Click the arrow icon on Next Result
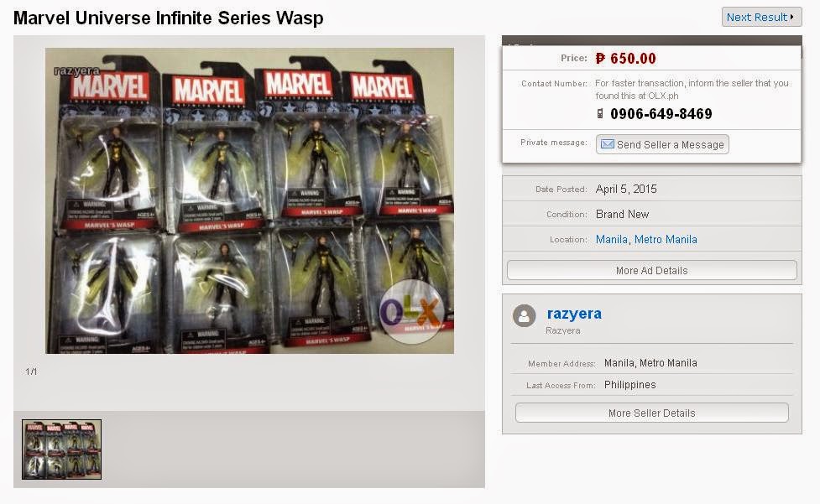This screenshot has height=504, width=820. (792, 17)
